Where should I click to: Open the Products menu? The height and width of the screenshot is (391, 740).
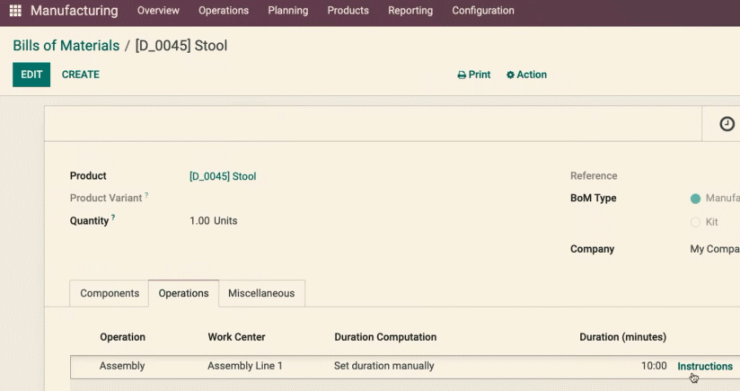pyautogui.click(x=348, y=10)
